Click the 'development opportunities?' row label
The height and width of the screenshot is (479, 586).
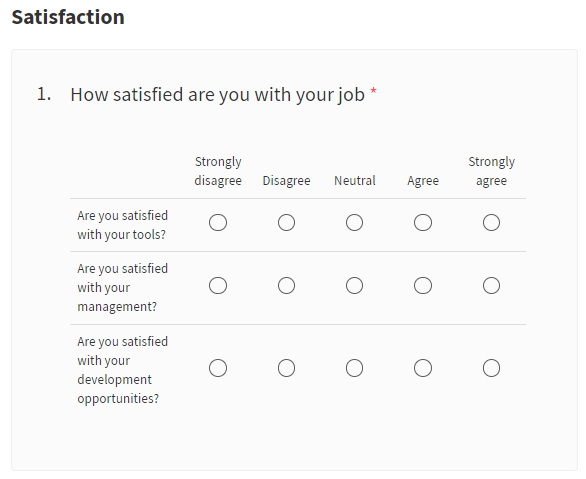coord(122,370)
